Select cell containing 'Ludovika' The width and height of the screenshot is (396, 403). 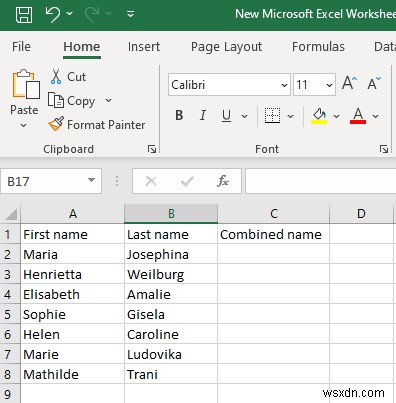(x=171, y=354)
